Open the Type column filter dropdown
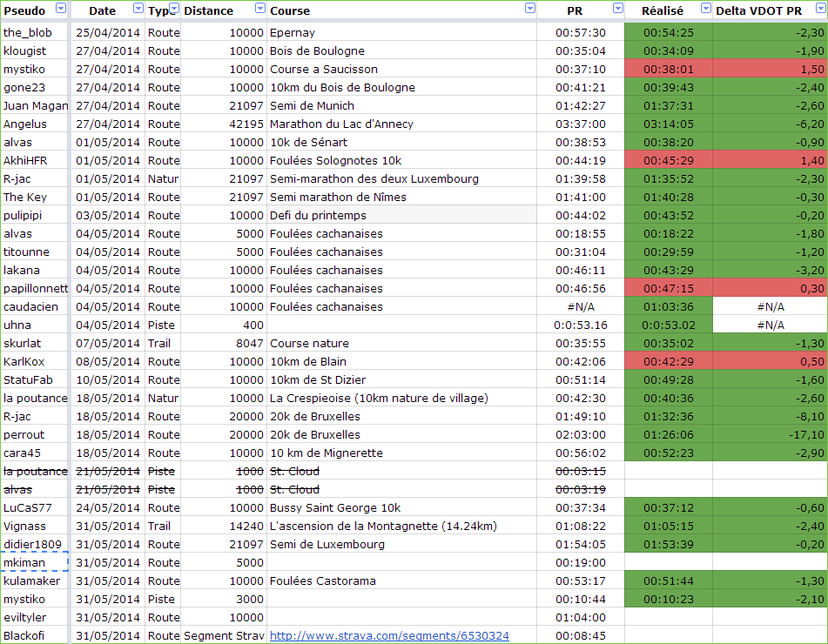 pos(174,8)
